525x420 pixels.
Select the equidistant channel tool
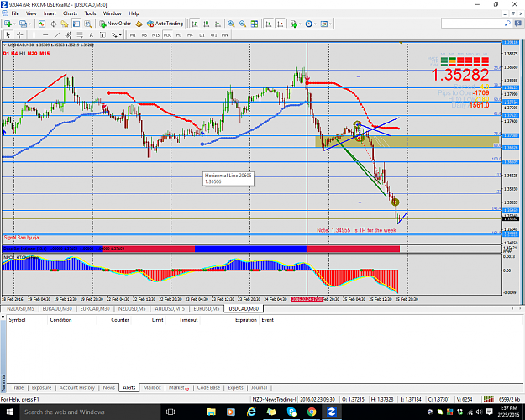tap(68, 34)
